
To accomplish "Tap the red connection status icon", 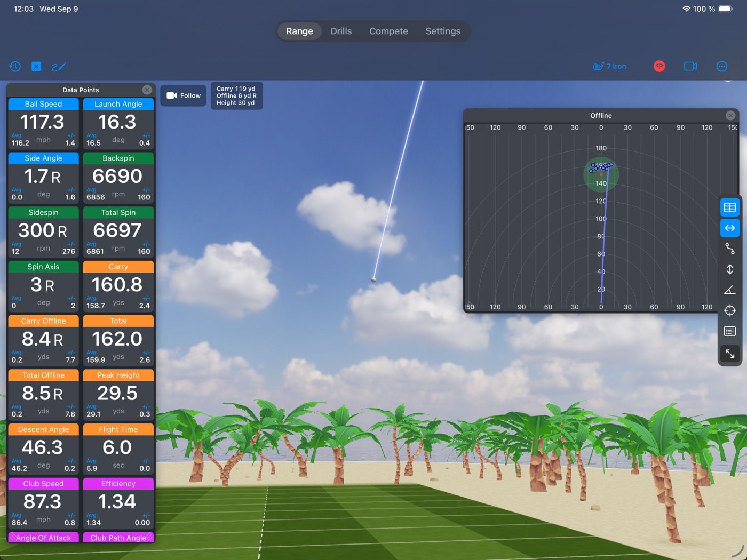I will coord(659,67).
